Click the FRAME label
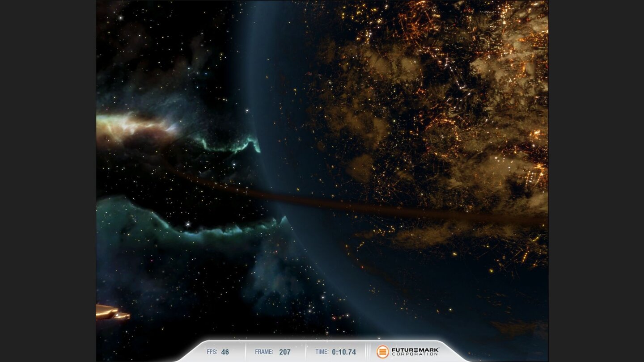Viewport: 644px width, 362px height. 264,352
